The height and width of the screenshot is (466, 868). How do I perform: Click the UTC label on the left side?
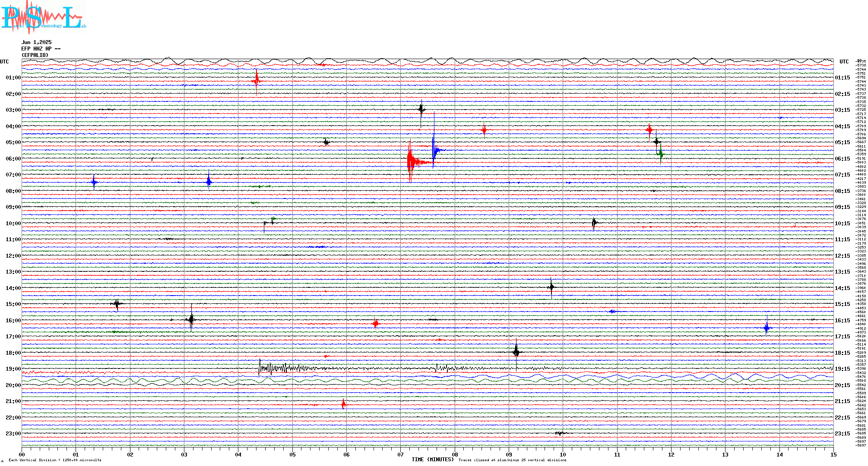4,62
